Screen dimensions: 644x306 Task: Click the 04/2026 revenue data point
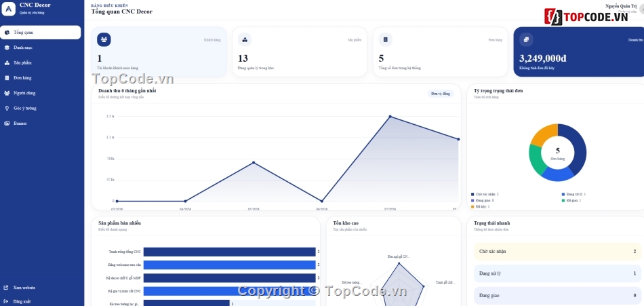pos(185,201)
